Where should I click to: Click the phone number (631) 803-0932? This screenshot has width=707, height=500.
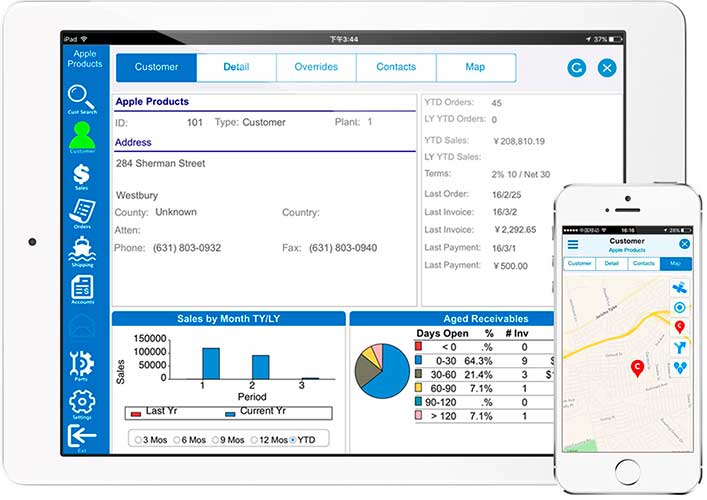tap(187, 248)
